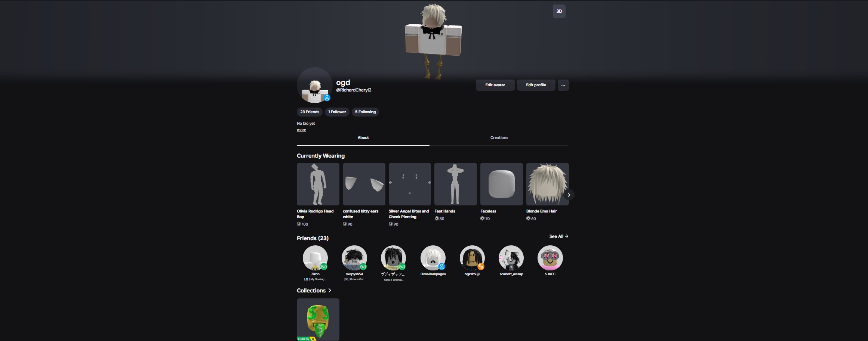Viewport: 868px width, 341px height.
Task: Click the Currently Wearing heading
Action: pos(320,156)
